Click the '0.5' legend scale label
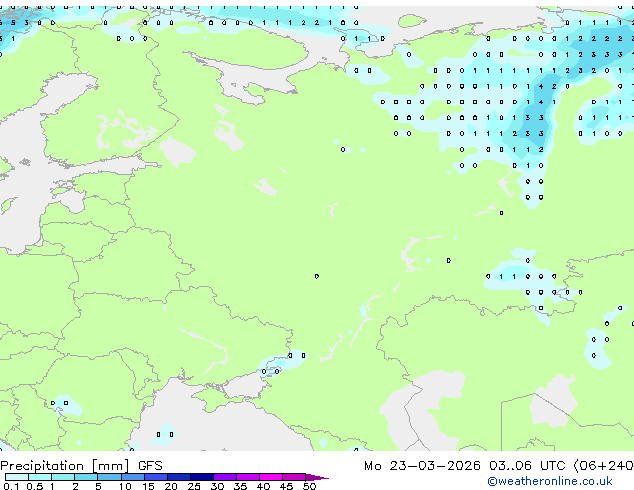 tap(35, 486)
